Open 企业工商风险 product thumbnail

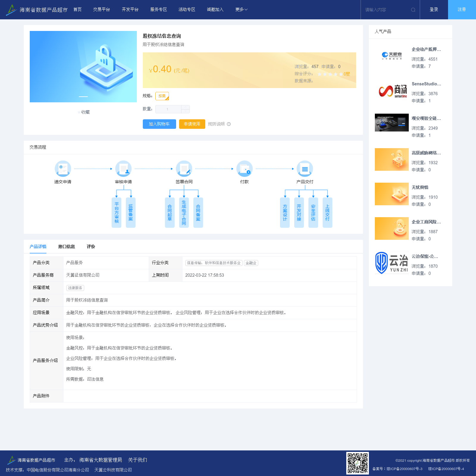click(x=392, y=228)
